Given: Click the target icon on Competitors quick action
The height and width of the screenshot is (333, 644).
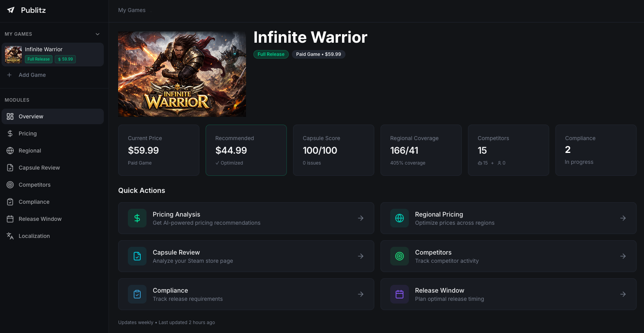Looking at the screenshot, I should pos(400,256).
